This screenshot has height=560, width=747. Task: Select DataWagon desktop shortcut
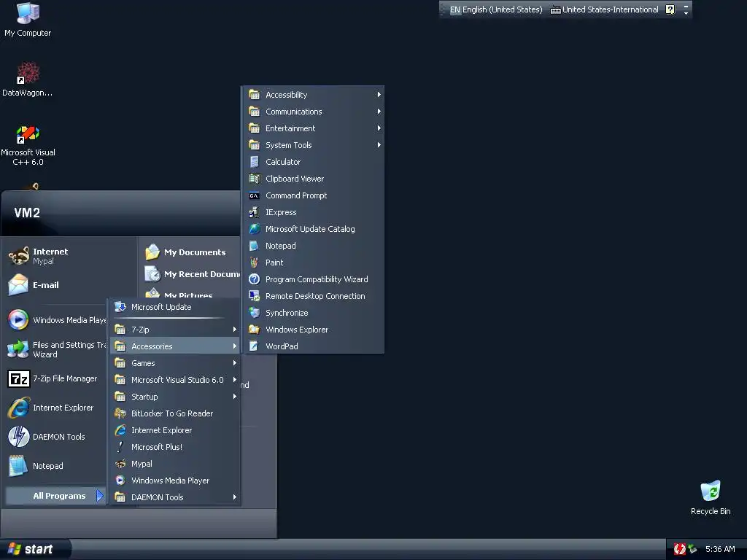pos(28,79)
